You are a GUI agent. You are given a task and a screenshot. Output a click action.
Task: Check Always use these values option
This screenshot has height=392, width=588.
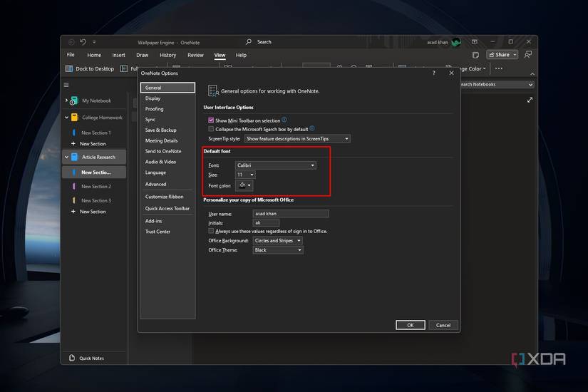[211, 231]
